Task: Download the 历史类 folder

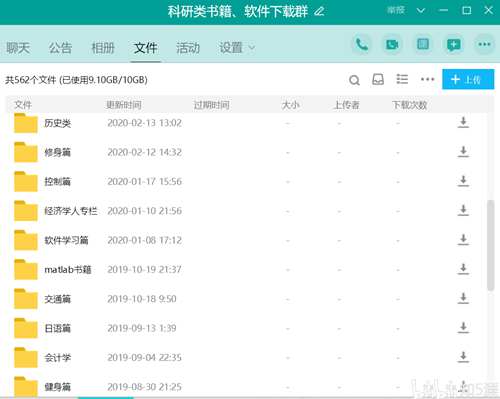Action: tap(463, 123)
